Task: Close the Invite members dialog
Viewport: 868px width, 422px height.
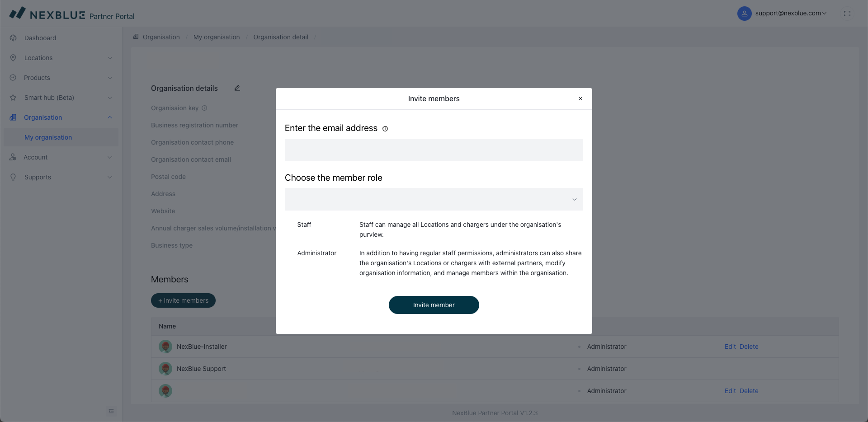Action: click(580, 98)
